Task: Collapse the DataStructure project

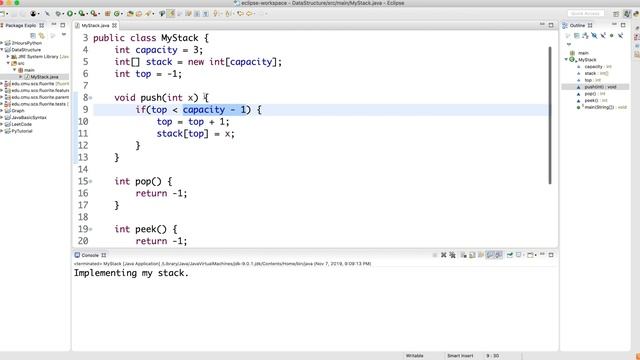Action: point(2,50)
